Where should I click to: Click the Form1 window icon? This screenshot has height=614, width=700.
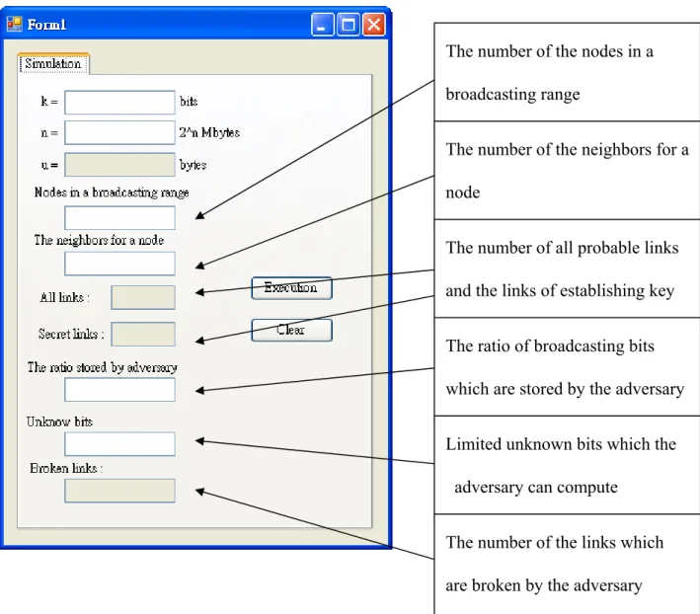coord(14,24)
